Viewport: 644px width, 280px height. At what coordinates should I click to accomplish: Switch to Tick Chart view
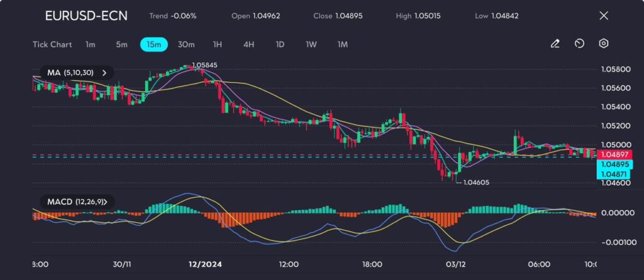tap(52, 45)
